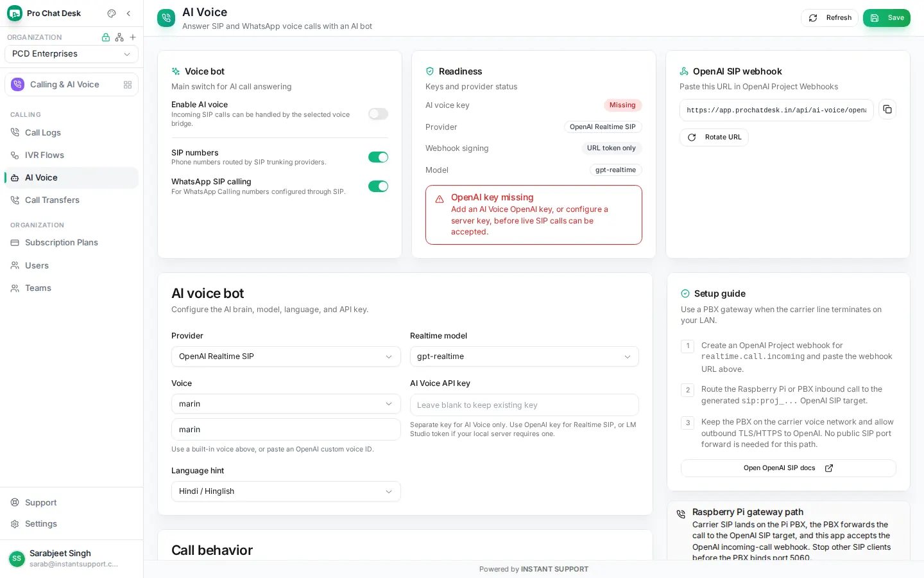This screenshot has width=924, height=578.
Task: Click the OpenAI SIP webhook icon
Action: click(x=684, y=71)
